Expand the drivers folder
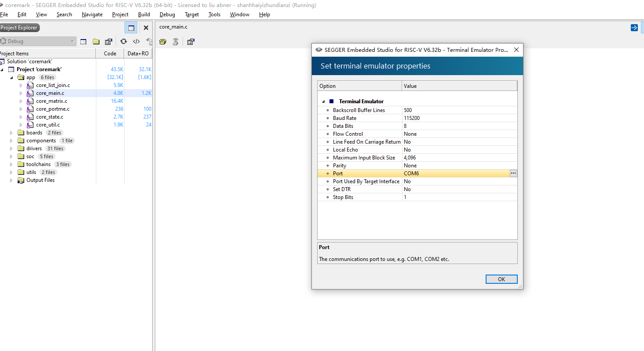Viewport: 644px width, 351px height. 11,148
